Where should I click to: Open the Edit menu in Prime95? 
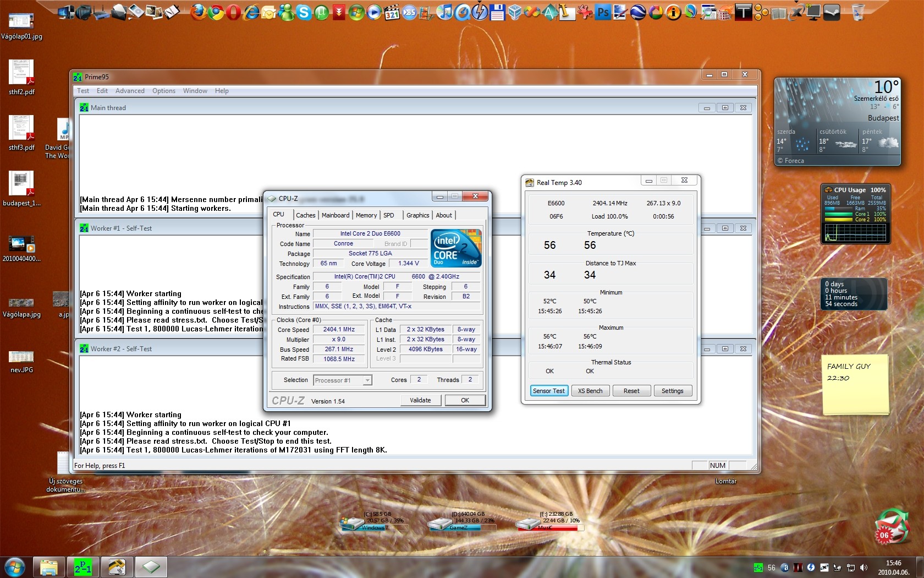click(102, 91)
